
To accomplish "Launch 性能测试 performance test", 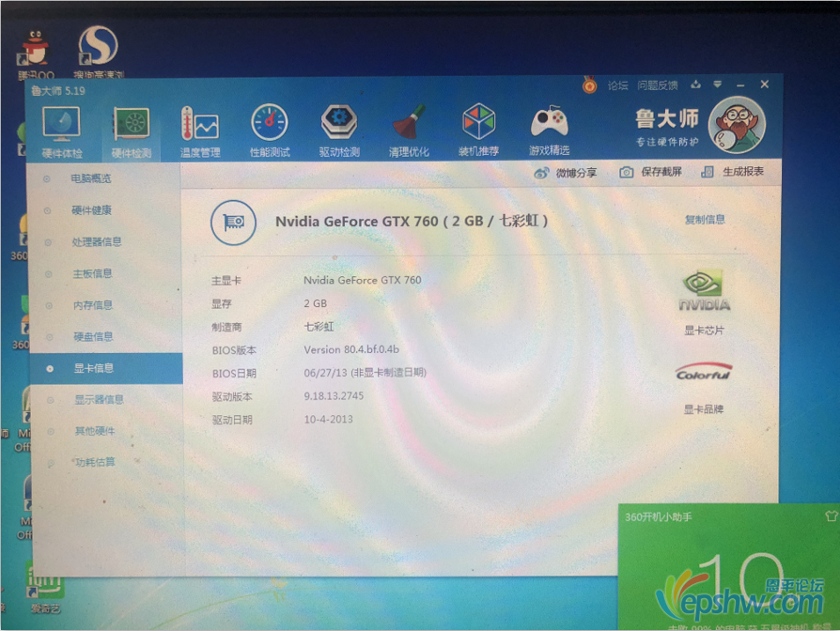I will (x=270, y=131).
